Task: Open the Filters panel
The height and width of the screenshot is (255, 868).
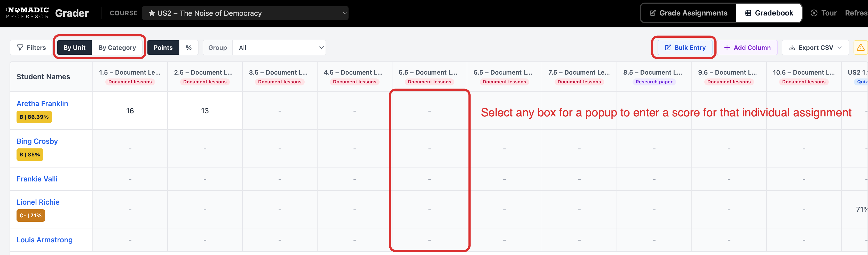Action: click(x=31, y=47)
